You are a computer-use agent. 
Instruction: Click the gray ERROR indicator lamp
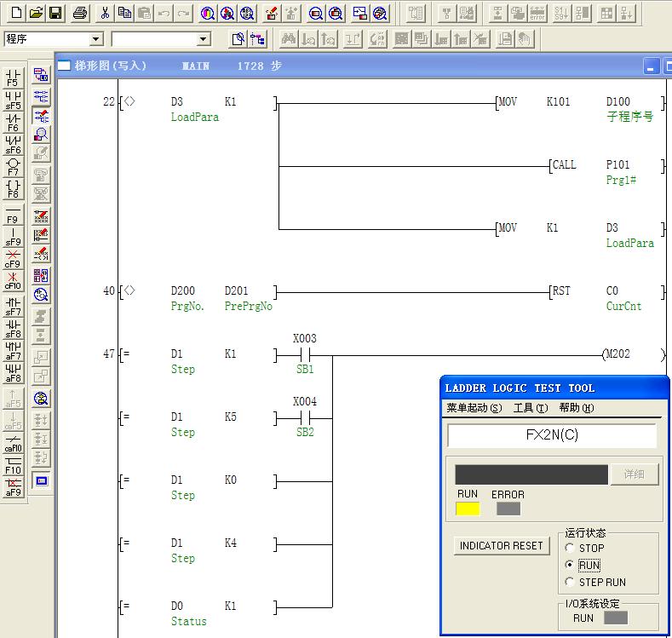[x=508, y=509]
